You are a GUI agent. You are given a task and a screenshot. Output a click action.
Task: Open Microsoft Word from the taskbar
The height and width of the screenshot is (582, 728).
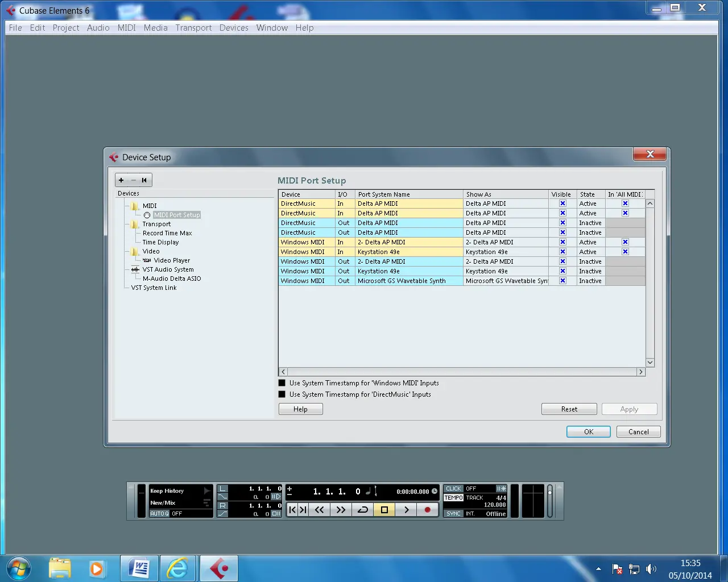click(x=139, y=568)
